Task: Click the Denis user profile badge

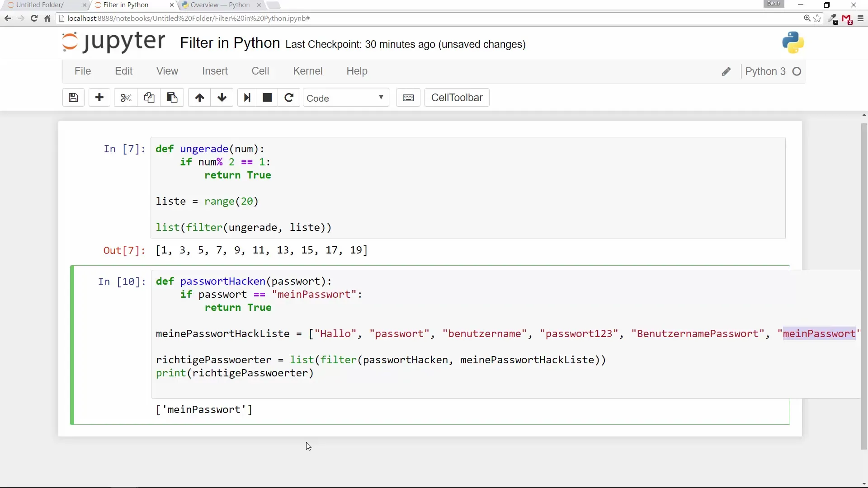Action: click(x=774, y=4)
